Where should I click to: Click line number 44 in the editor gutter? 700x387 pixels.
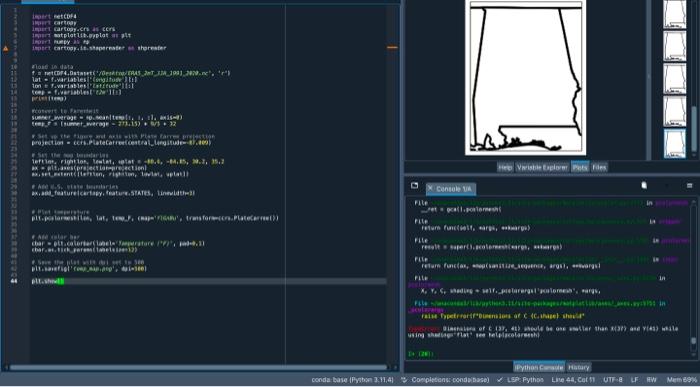(14, 281)
